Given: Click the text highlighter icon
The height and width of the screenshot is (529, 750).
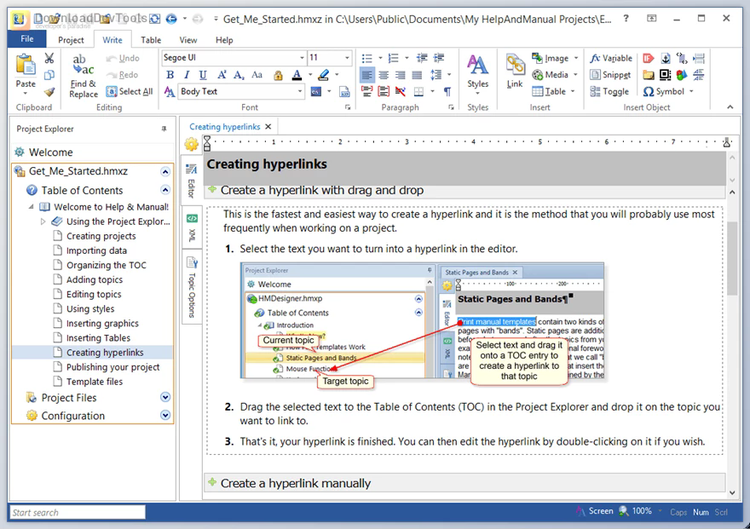Looking at the screenshot, I should tap(324, 75).
